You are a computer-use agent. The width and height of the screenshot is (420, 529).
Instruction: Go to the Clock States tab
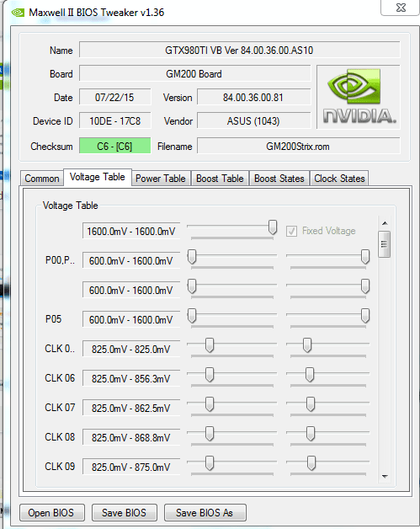[x=339, y=178]
